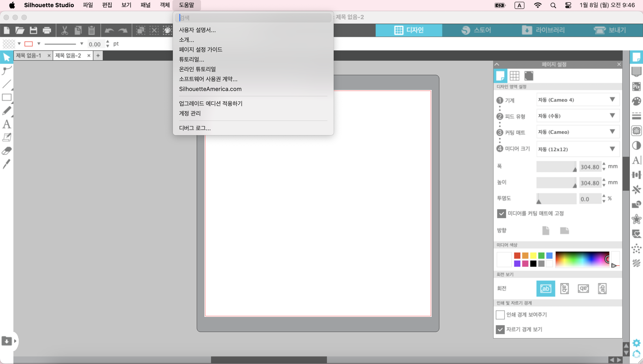Select the Knife tool

click(7, 164)
